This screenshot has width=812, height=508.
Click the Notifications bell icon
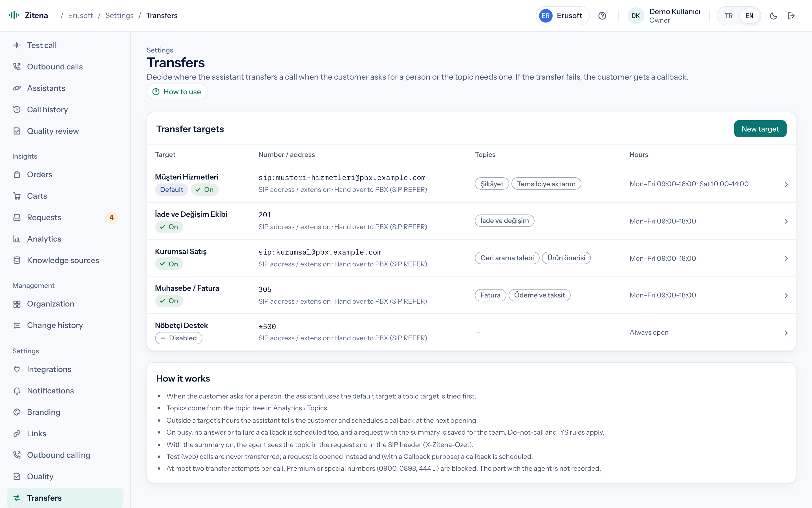17,391
